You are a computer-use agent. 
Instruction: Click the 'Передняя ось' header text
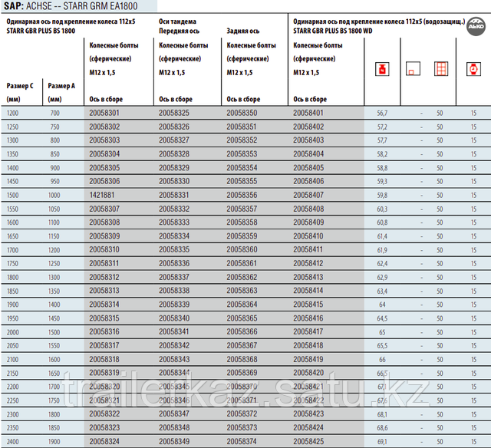(179, 31)
